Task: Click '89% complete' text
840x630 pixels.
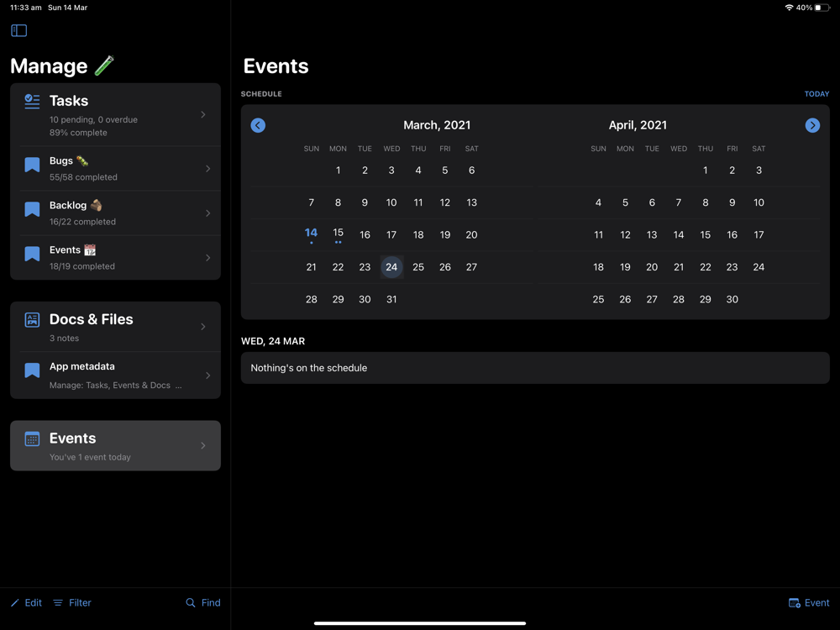Action: [x=78, y=133]
